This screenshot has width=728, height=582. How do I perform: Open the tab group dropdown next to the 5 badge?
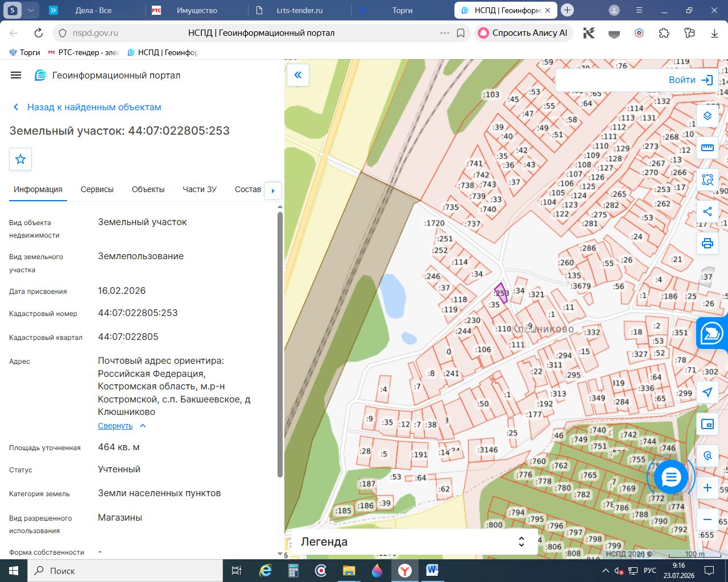[31, 10]
